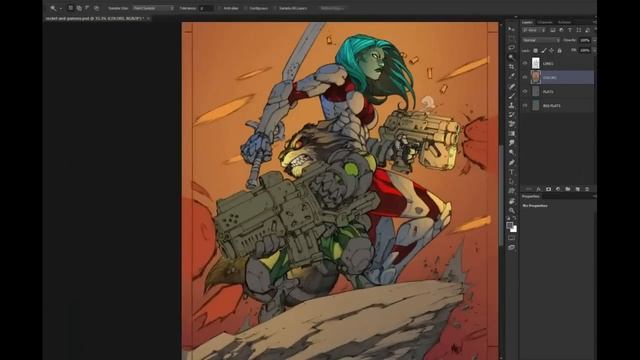
Task: Open the Properties panel menu
Action: pos(595,196)
